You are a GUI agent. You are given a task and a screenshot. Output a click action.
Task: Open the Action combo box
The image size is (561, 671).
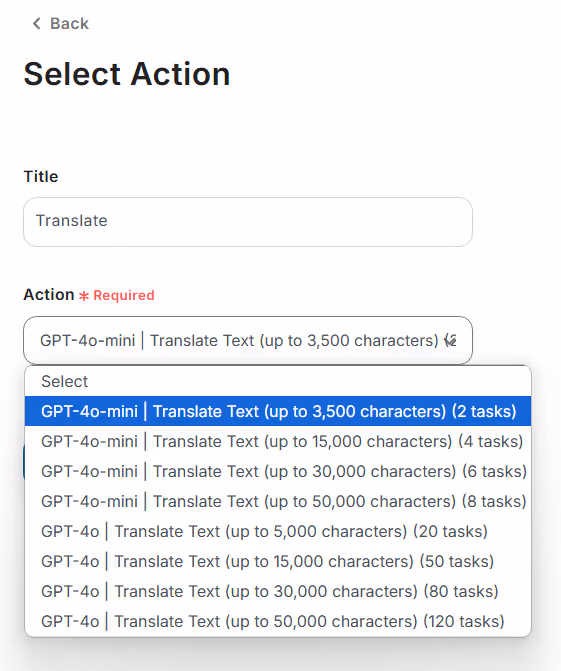(x=248, y=341)
